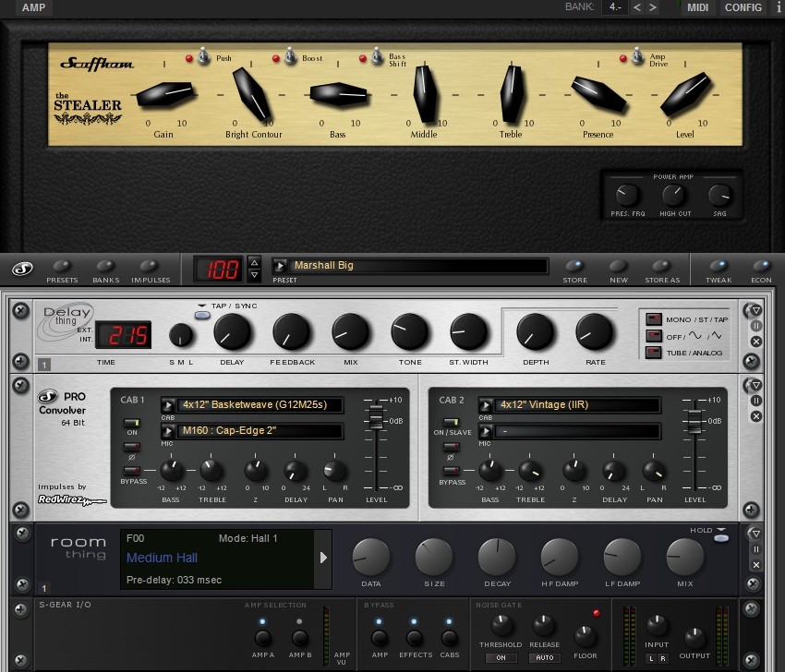The height and width of the screenshot is (672, 785).
Task: Toggle the Room Thing Hold button
Action: (x=721, y=538)
